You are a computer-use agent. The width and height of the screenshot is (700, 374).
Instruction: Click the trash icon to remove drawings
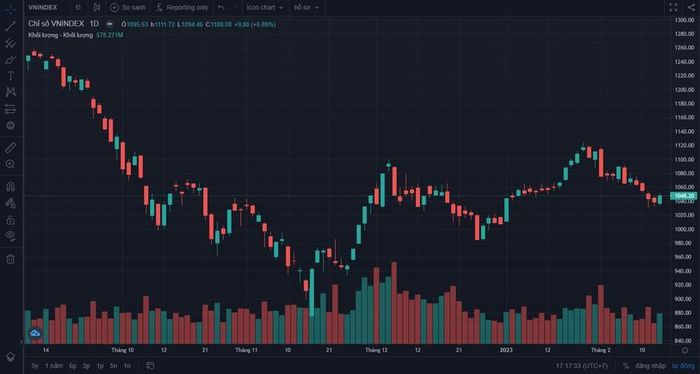pos(11,259)
